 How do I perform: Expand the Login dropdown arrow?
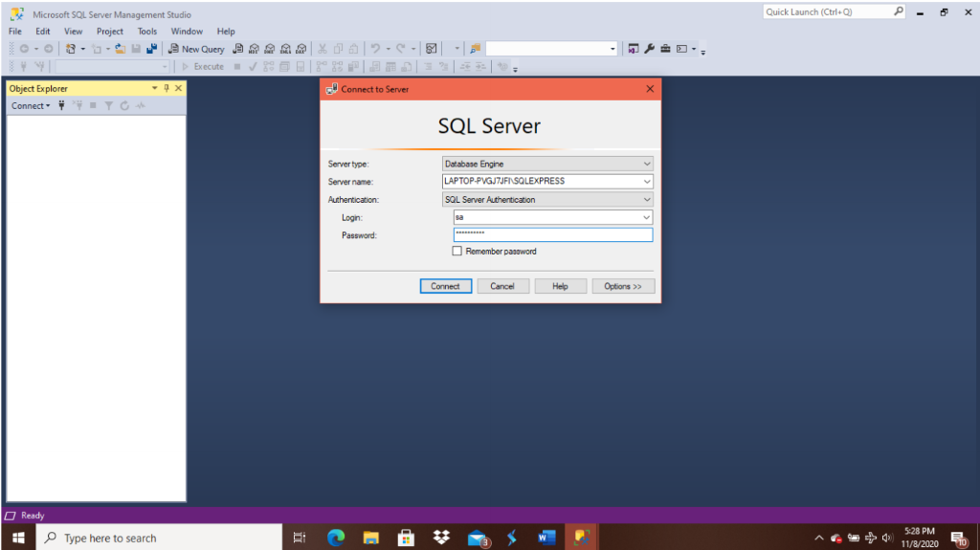[x=646, y=217]
